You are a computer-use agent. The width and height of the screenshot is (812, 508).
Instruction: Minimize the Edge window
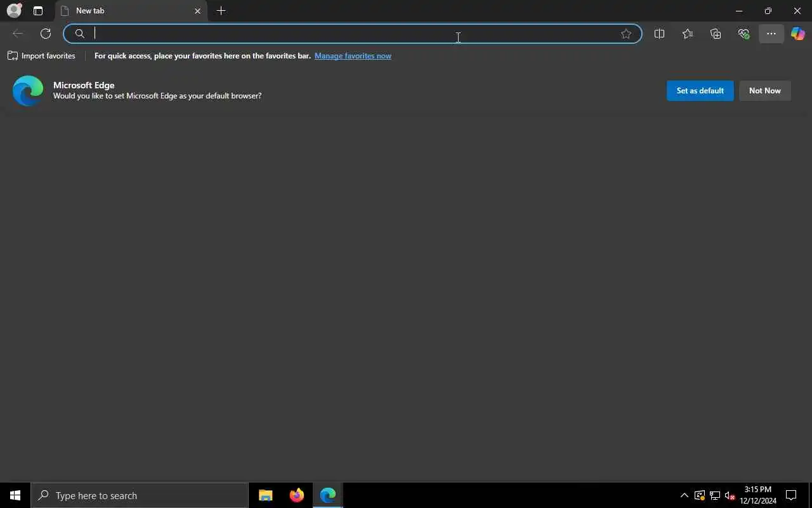point(739,11)
